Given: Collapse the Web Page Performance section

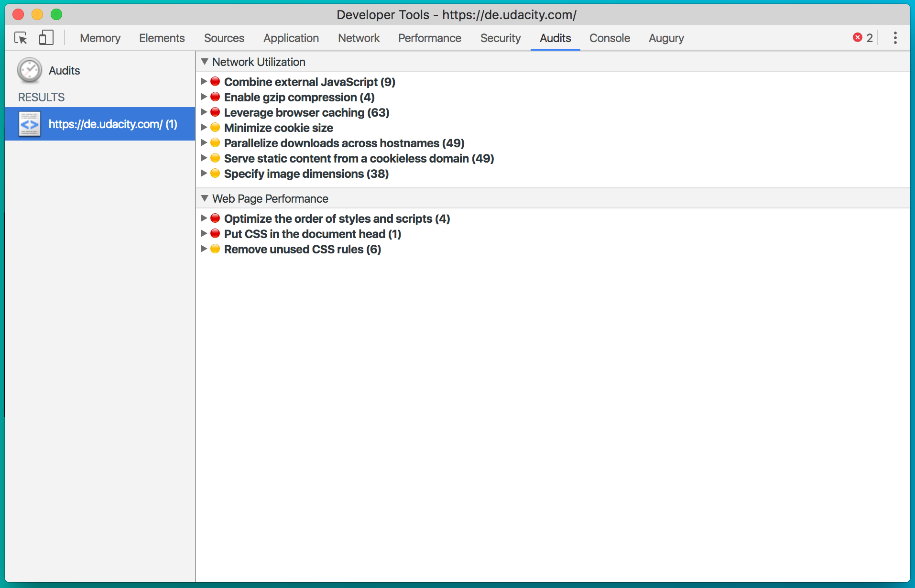Looking at the screenshot, I should coord(205,198).
